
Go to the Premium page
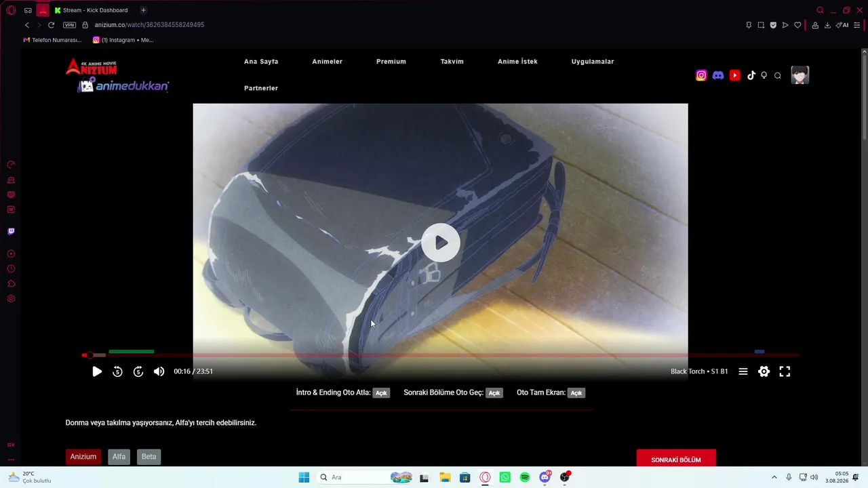click(x=391, y=62)
